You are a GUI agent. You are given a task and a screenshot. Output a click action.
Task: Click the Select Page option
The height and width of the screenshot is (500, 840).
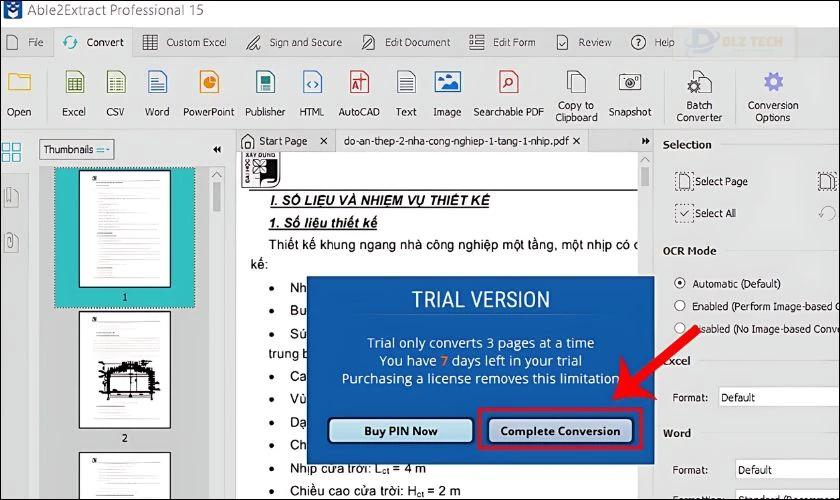point(711,182)
